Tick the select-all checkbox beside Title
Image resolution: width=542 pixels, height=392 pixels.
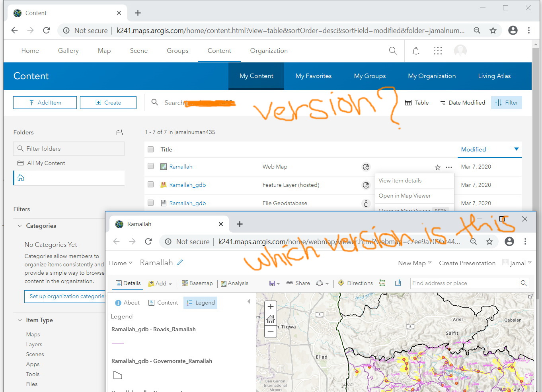pos(150,149)
